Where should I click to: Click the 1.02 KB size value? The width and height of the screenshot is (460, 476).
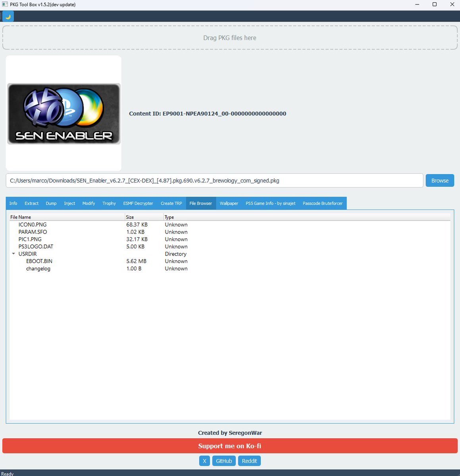135,232
